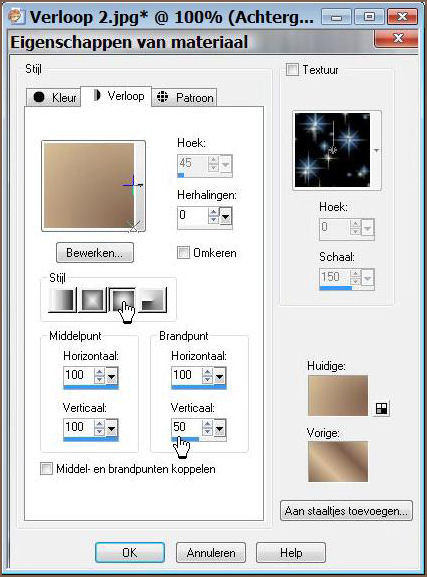427x577 pixels.
Task: Select the linear gradient style icon
Action: (62, 300)
